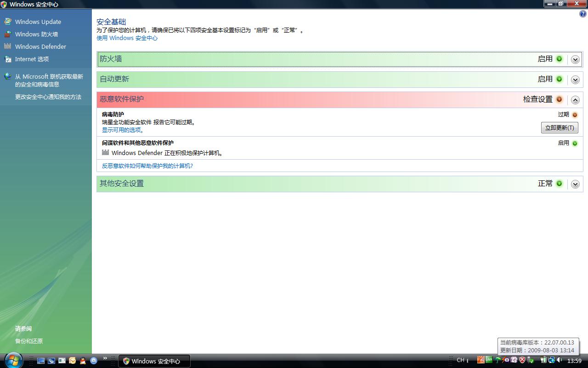
Task: Click the brick wall icon beside Windows 防火墙
Action: (7, 34)
